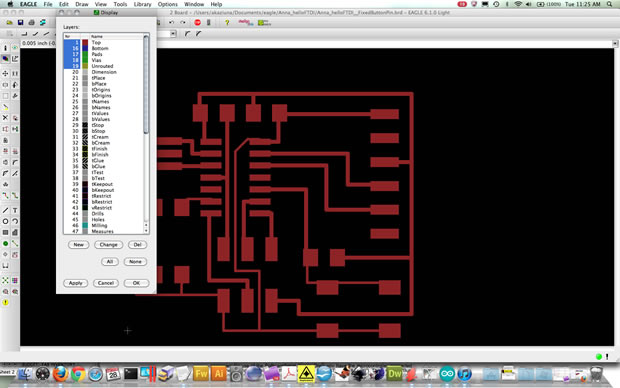
Task: Open the View menu
Action: pyautogui.click(x=101, y=4)
